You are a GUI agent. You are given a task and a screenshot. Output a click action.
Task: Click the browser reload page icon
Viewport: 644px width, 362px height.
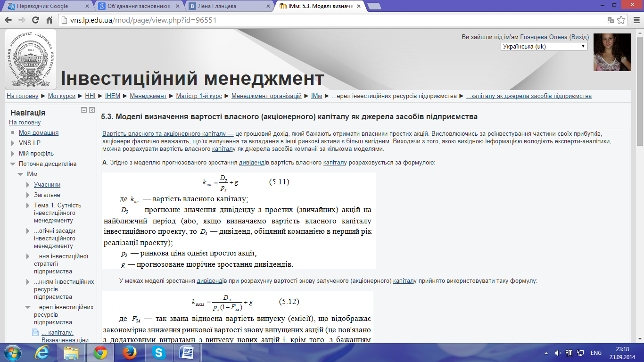(x=35, y=20)
